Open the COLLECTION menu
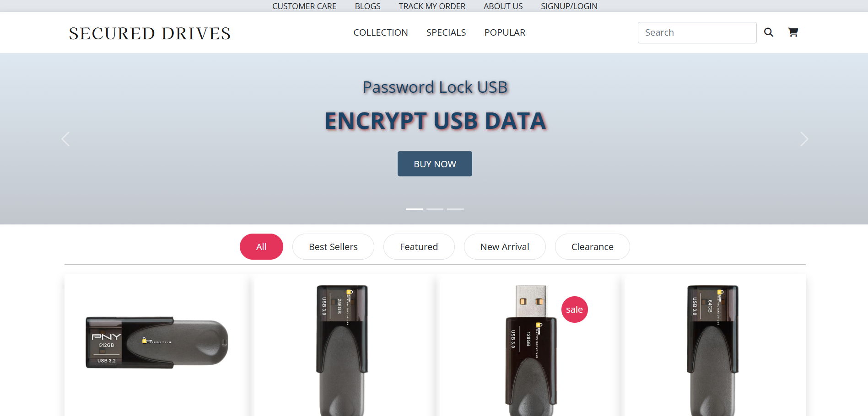The width and height of the screenshot is (868, 416). tap(381, 32)
